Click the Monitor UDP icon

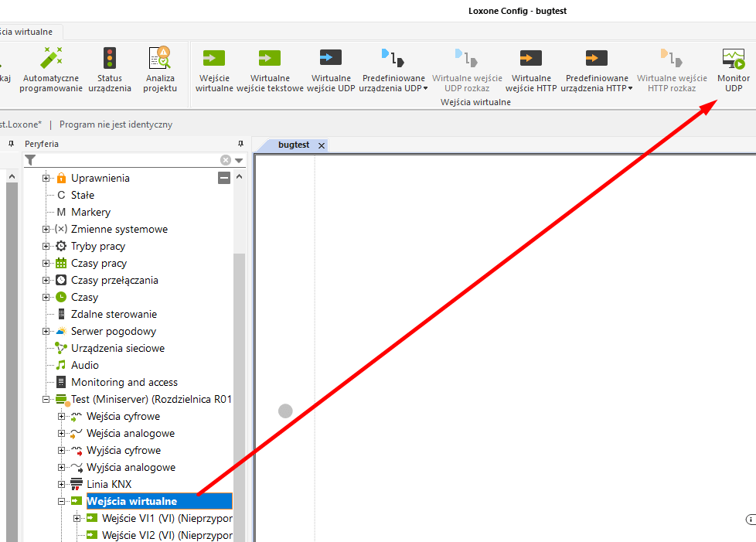click(732, 59)
